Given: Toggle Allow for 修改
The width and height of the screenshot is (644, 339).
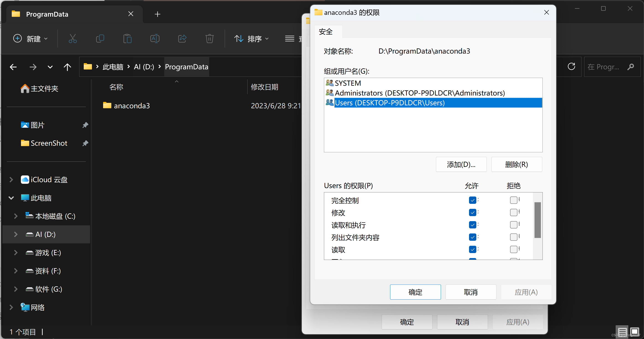Looking at the screenshot, I should click(x=472, y=212).
